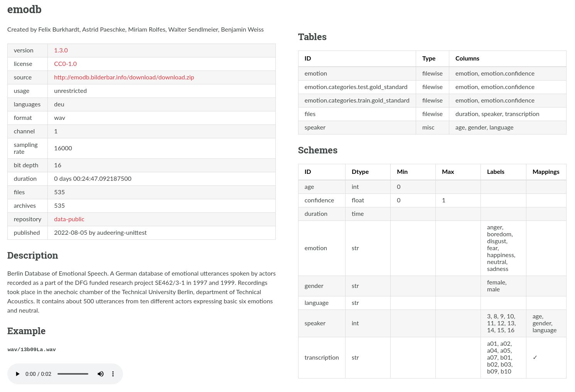The image size is (575, 392).
Task: Select emotion.categories.test.gold_standard in Tables
Action: pos(356,87)
